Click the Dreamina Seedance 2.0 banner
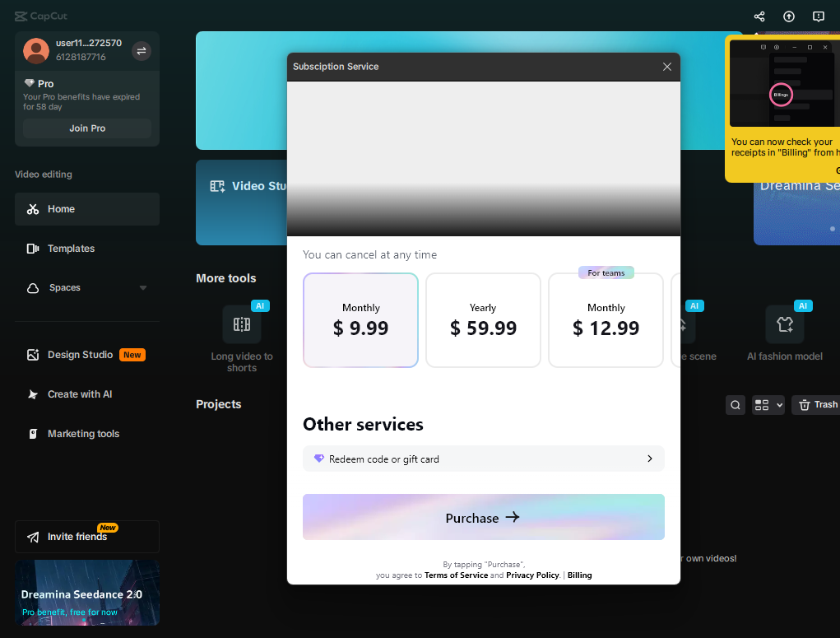 [86, 593]
